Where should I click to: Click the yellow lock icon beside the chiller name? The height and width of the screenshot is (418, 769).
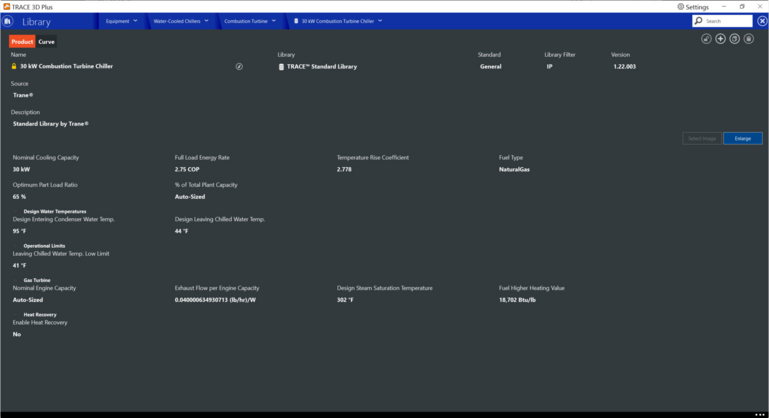click(x=14, y=66)
